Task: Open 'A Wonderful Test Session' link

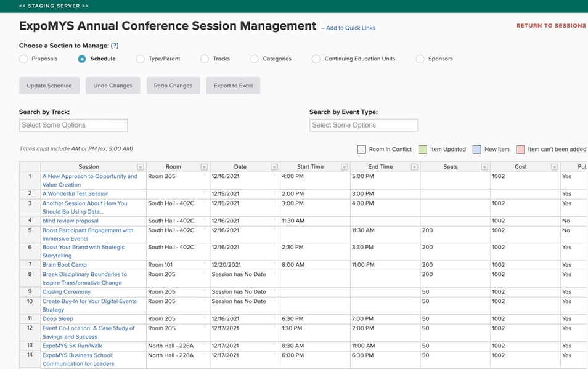Action: pos(75,193)
